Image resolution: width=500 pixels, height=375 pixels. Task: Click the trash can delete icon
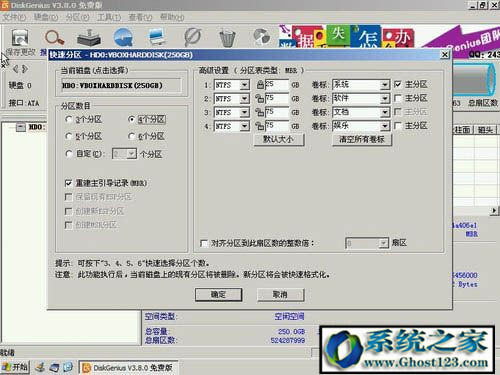coord(227,37)
